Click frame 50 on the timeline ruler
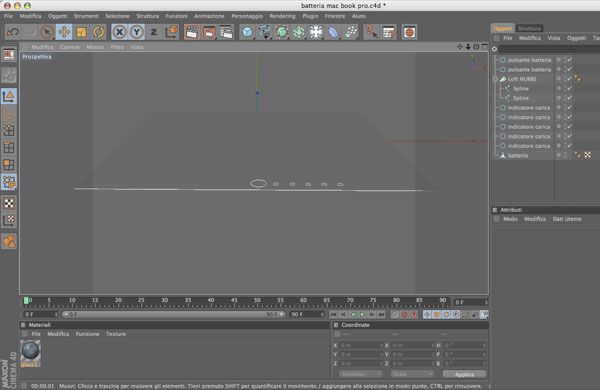 [257, 302]
